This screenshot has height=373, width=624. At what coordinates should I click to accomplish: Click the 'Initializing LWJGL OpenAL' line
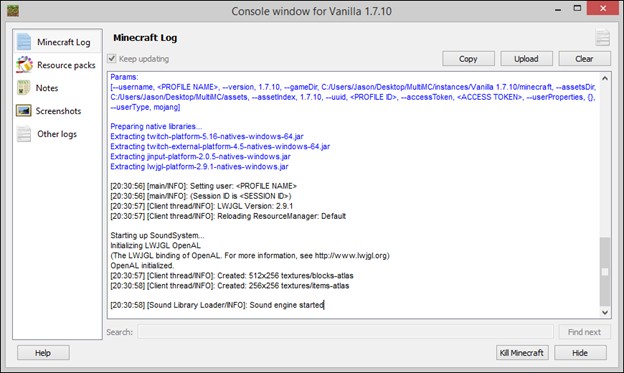pos(156,245)
